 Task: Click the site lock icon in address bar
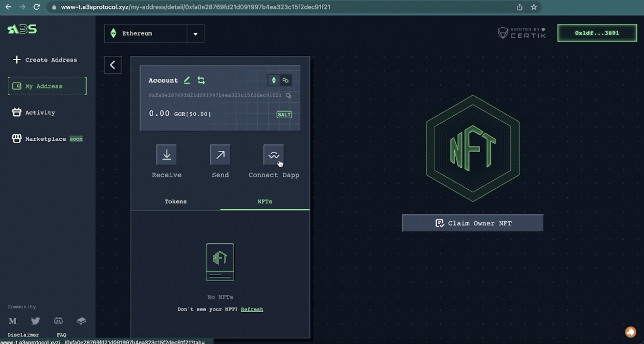coord(54,7)
